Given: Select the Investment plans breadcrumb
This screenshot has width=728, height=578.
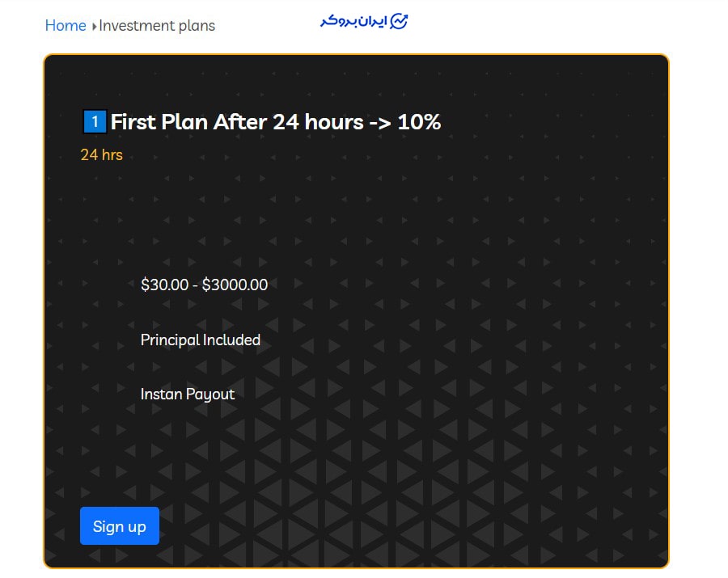Looking at the screenshot, I should click(157, 26).
